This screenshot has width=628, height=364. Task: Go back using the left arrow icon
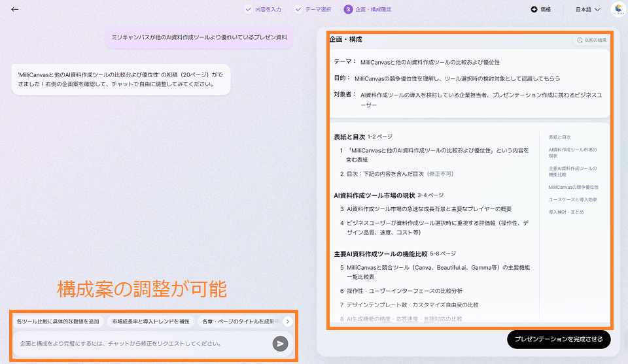click(x=15, y=9)
